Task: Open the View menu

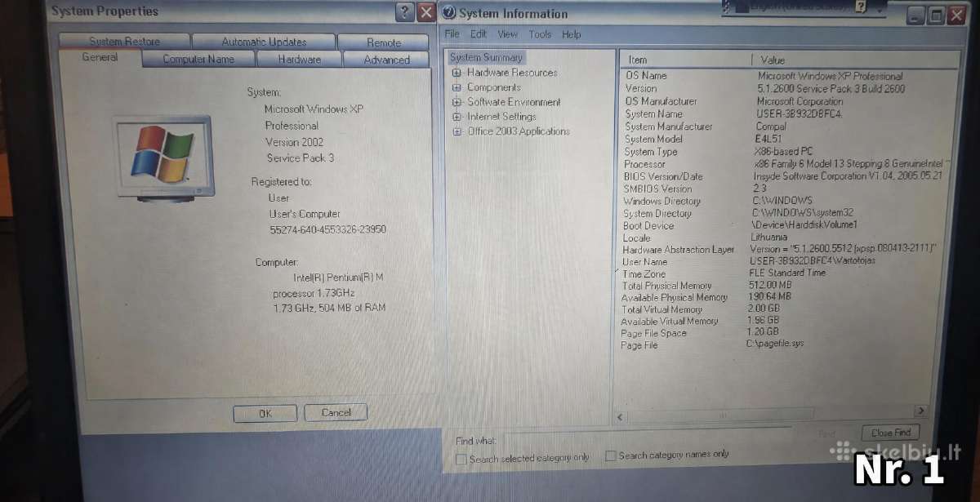Action: pyautogui.click(x=508, y=34)
